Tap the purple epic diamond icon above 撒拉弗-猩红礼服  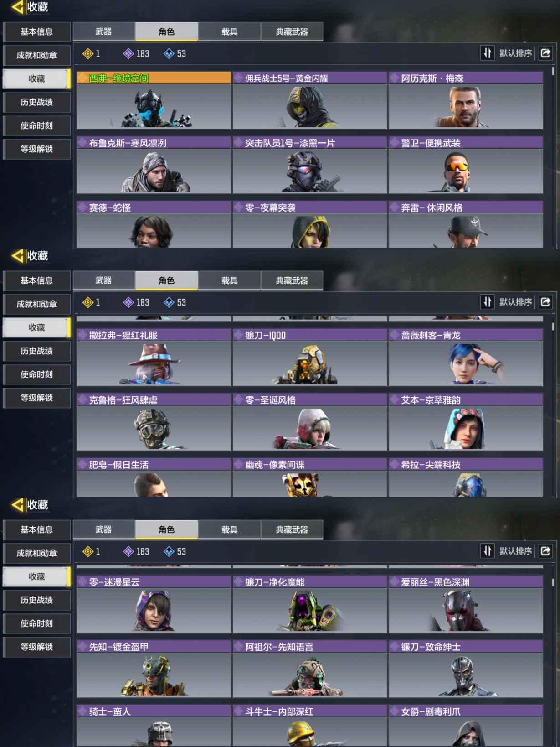point(129,302)
